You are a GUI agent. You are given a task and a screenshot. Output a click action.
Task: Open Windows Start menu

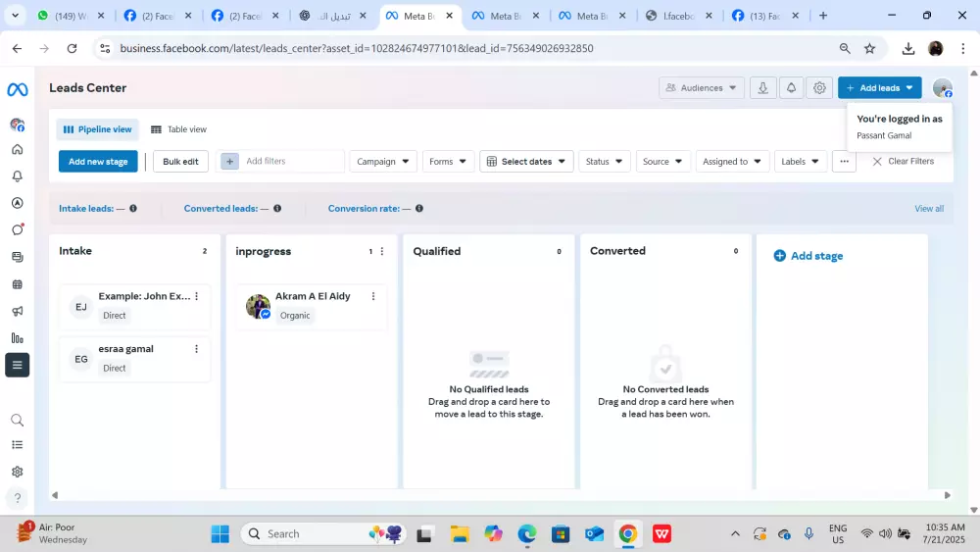[x=220, y=534]
